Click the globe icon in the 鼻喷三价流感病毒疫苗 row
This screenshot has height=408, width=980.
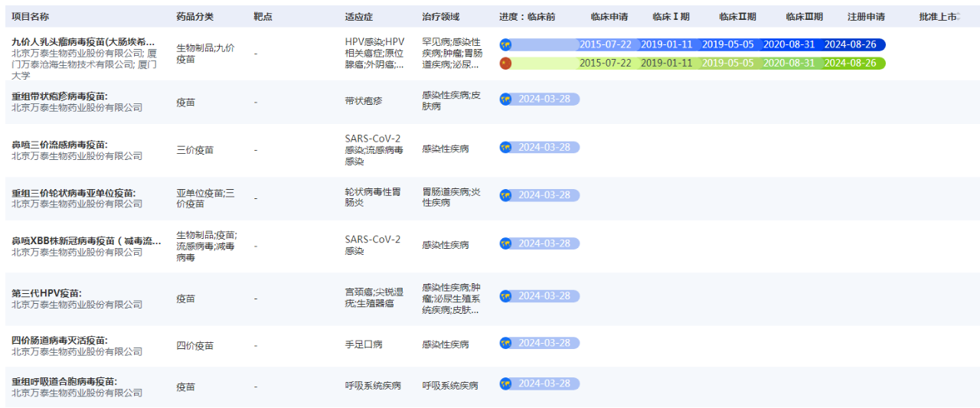[x=505, y=147]
